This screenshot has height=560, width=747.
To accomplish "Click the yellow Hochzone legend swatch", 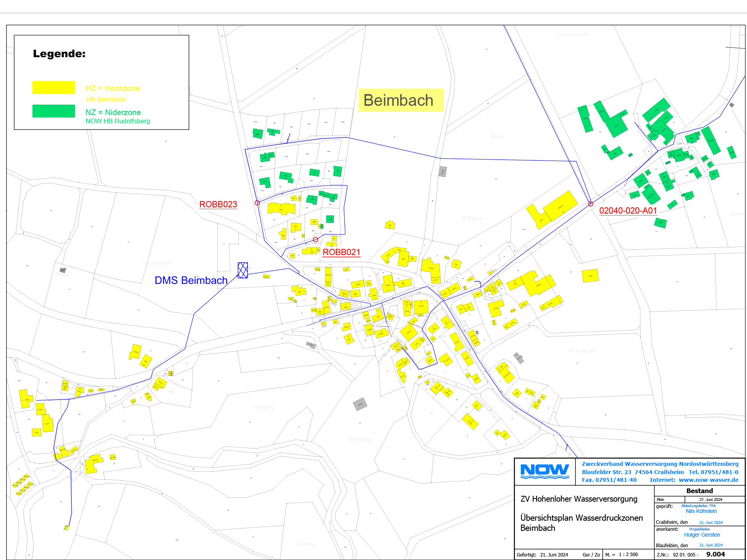I will click(54, 87).
